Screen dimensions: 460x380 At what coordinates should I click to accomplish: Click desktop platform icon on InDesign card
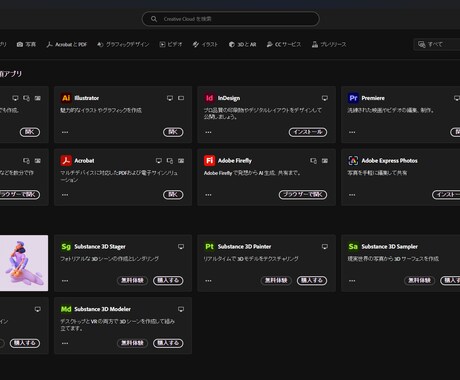(x=325, y=98)
